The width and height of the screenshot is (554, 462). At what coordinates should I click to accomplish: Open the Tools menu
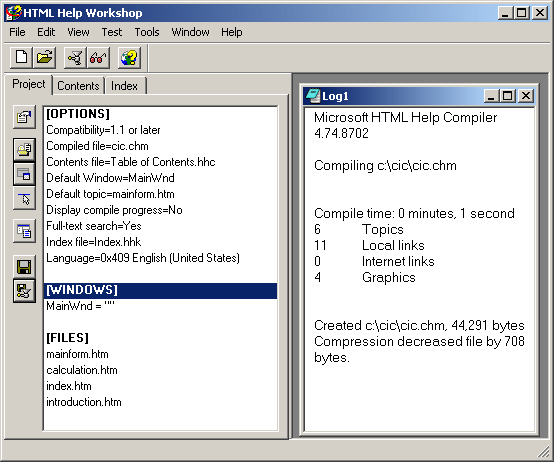[147, 32]
